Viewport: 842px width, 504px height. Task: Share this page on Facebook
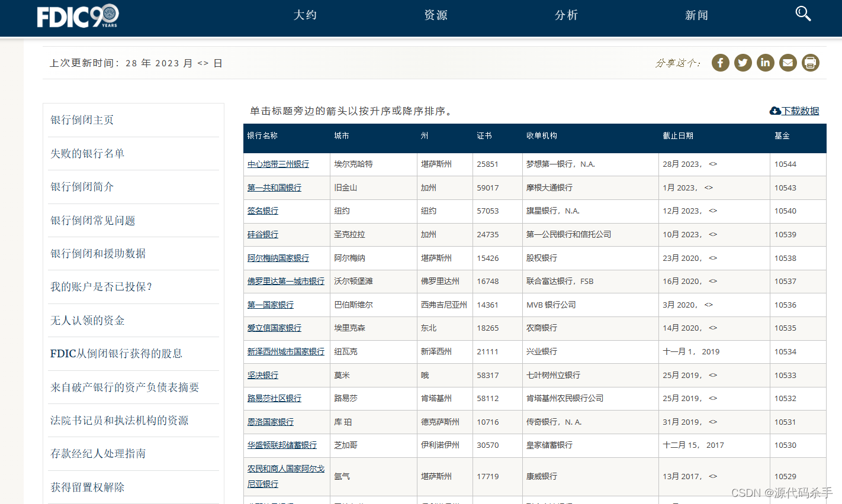721,63
